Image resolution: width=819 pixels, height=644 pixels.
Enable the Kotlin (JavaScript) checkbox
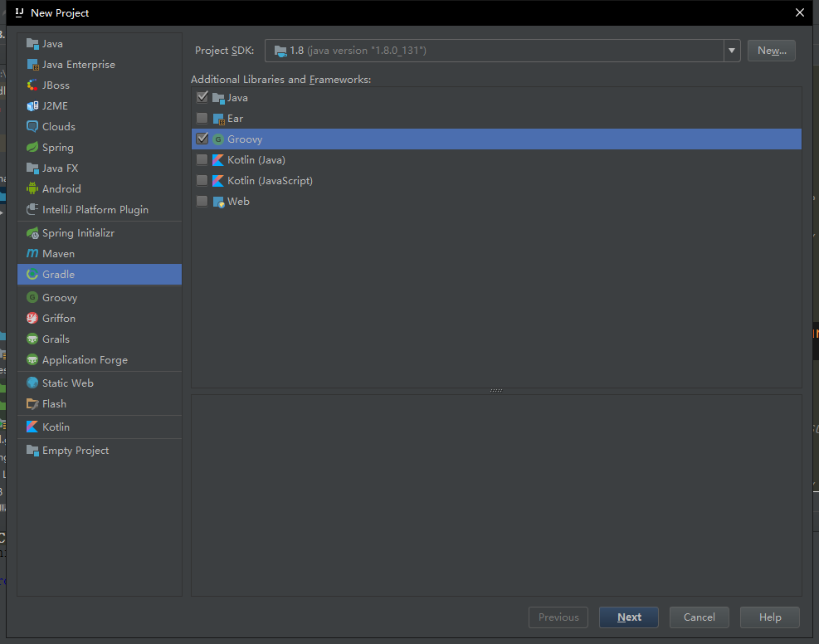(x=202, y=180)
